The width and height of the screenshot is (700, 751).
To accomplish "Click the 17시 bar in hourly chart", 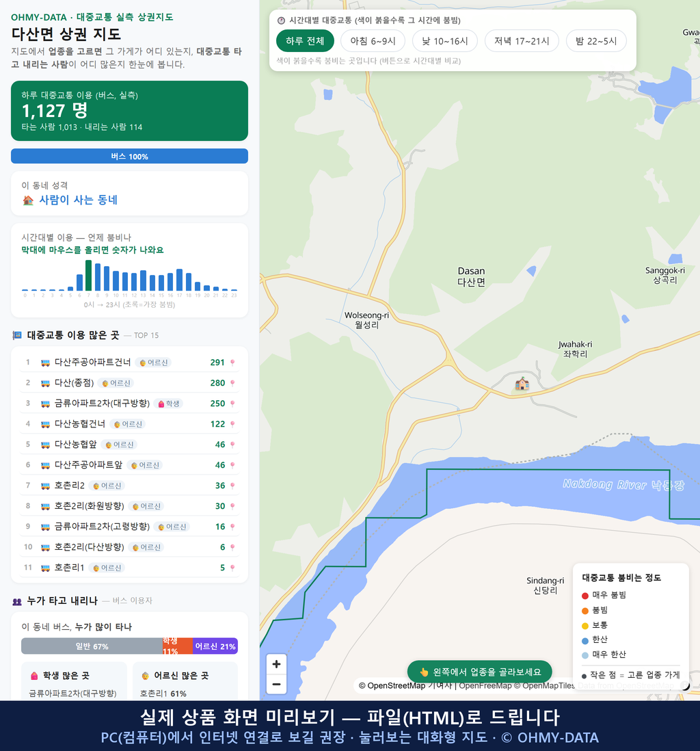I will 180,280.
